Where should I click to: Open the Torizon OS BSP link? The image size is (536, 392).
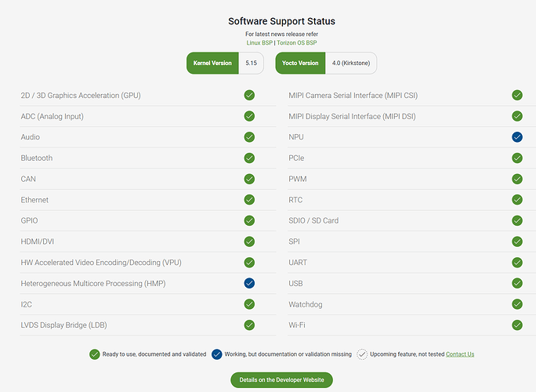(x=297, y=43)
